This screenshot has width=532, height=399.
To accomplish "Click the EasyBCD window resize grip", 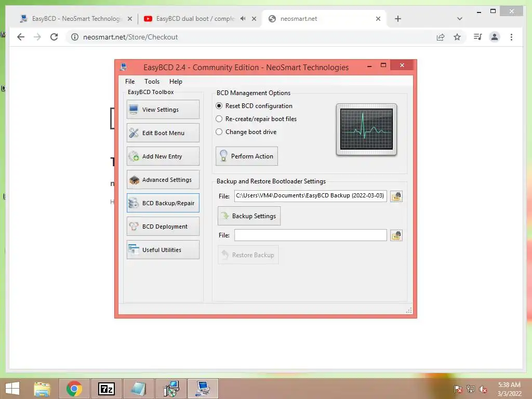I will tap(409, 311).
